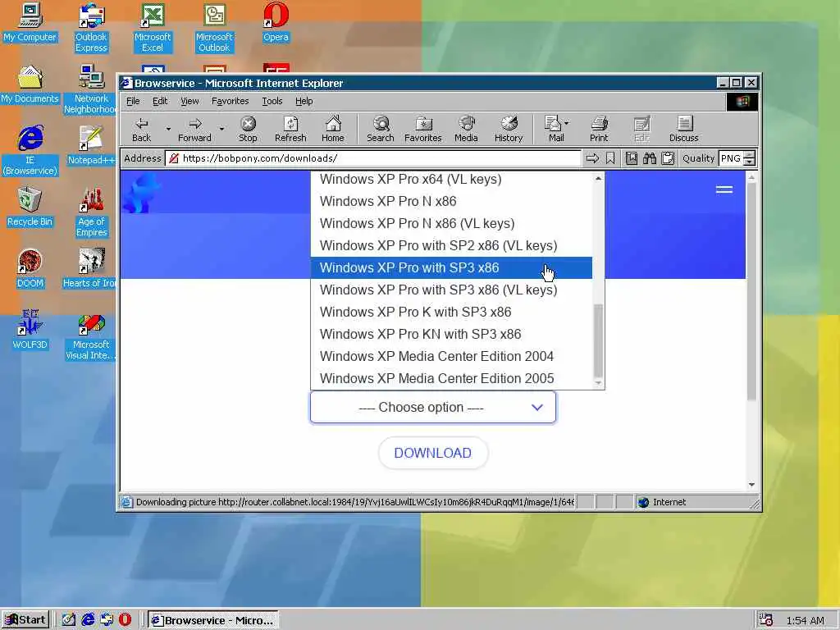Open the History toolbar button
Screen dimensions: 840x630
(509, 130)
